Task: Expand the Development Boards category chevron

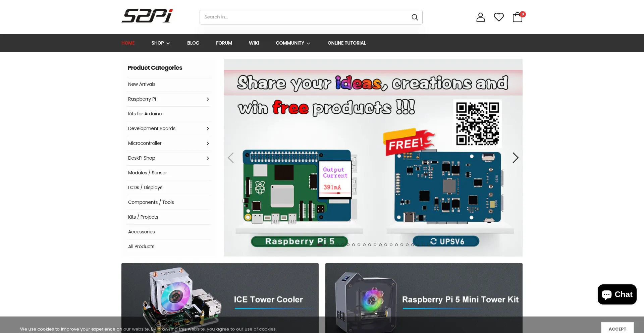Action: pyautogui.click(x=208, y=128)
